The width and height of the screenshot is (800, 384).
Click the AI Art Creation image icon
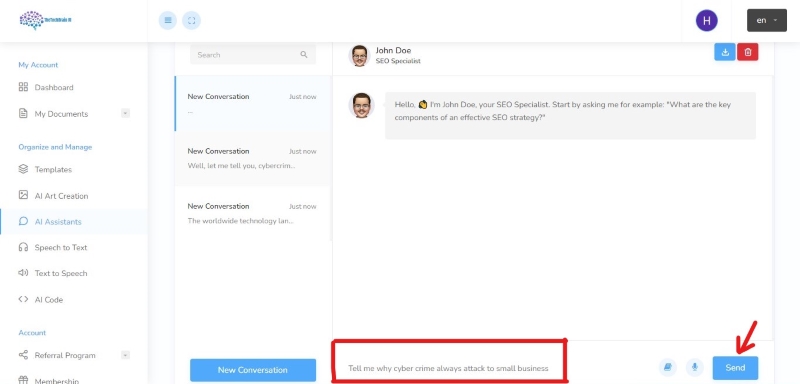coord(23,195)
